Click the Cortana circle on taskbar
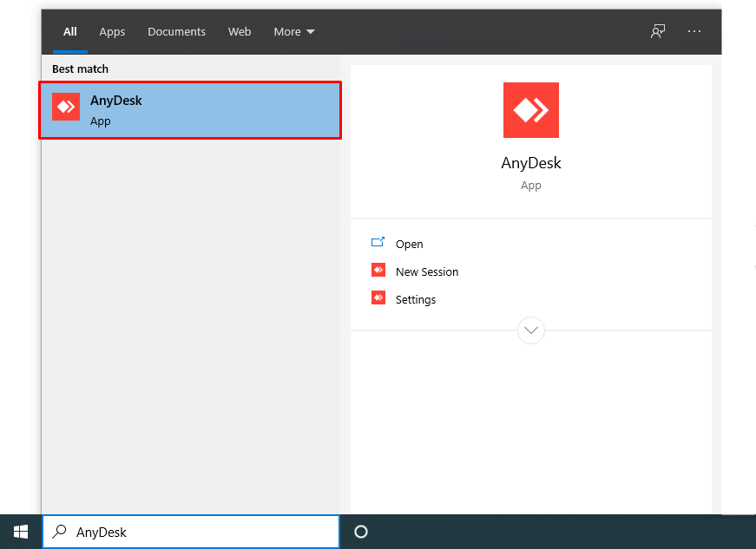The image size is (756, 549). pyautogui.click(x=361, y=532)
